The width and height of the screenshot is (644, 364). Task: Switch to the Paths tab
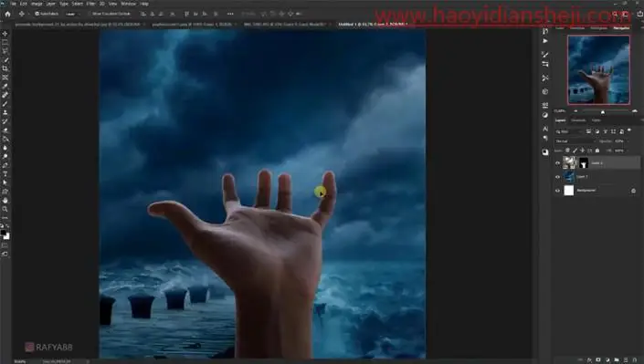click(596, 120)
